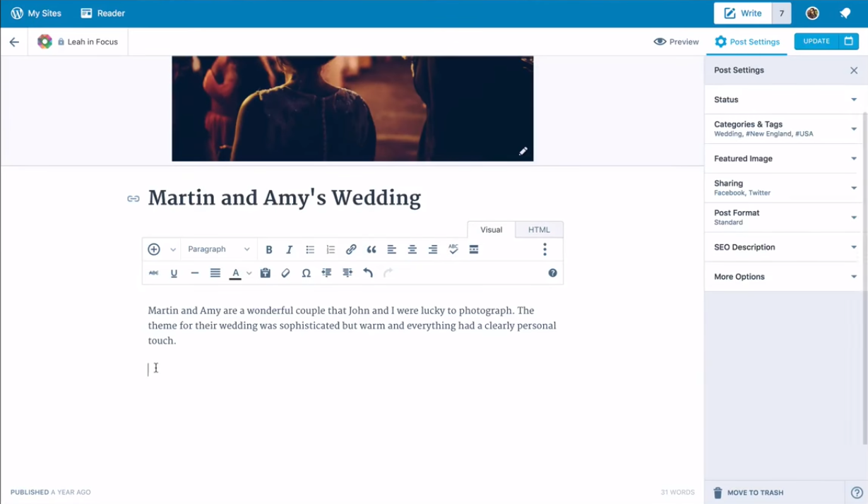Insert a Read More tag

474,250
